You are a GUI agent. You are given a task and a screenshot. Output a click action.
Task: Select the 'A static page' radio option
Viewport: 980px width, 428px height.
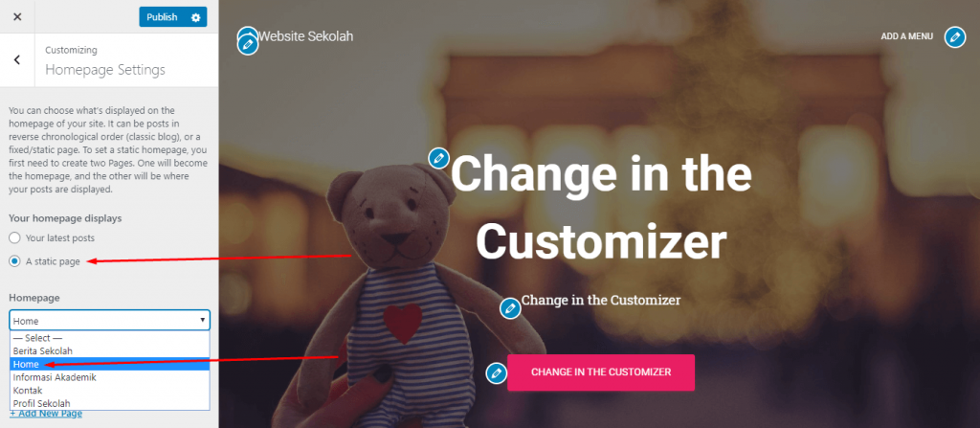[x=15, y=261]
